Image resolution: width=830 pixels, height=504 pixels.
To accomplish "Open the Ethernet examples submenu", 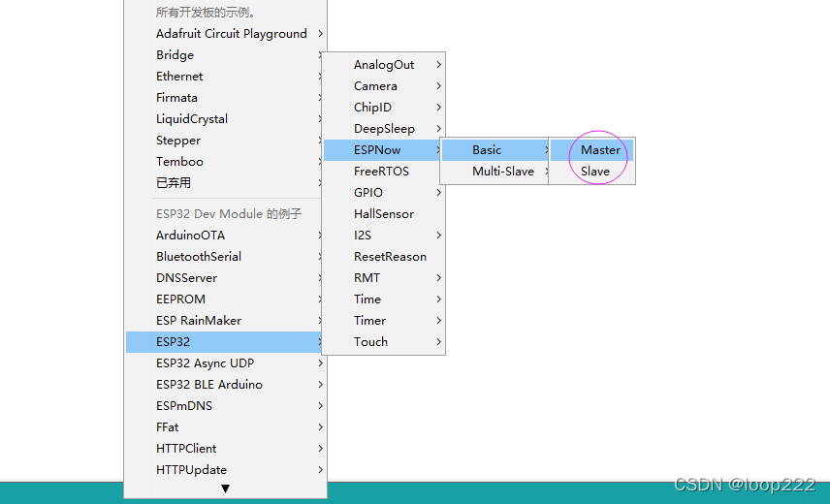I will coord(223,77).
